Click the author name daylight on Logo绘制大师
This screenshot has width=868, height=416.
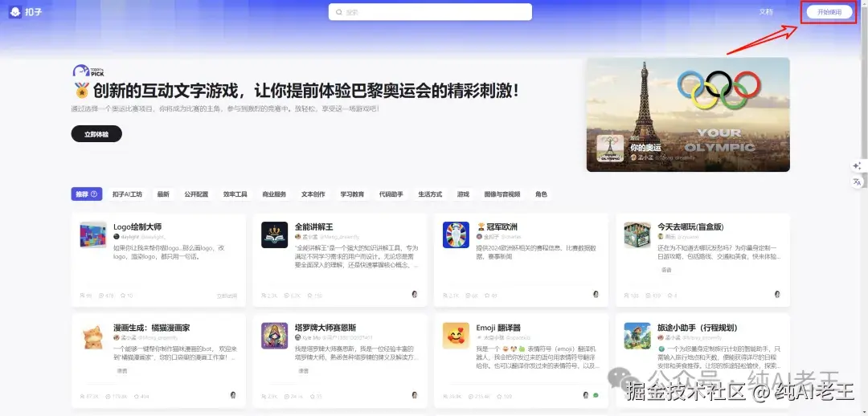tap(132, 236)
